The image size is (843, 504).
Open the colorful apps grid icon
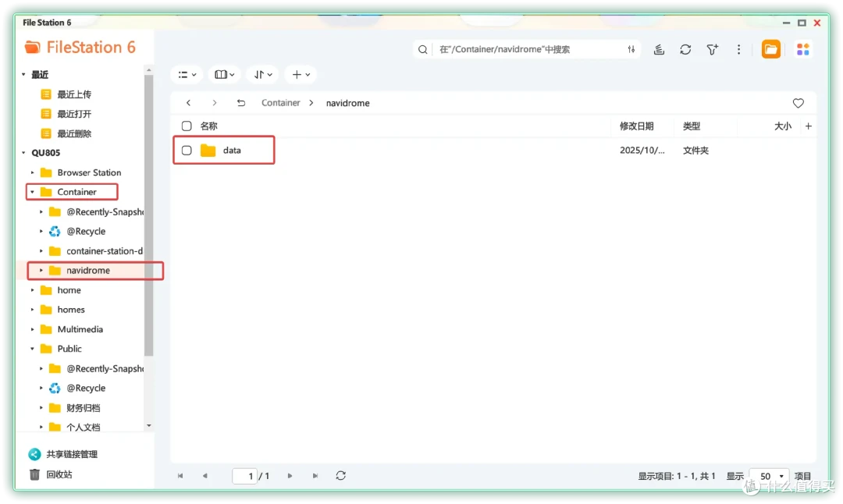click(802, 49)
